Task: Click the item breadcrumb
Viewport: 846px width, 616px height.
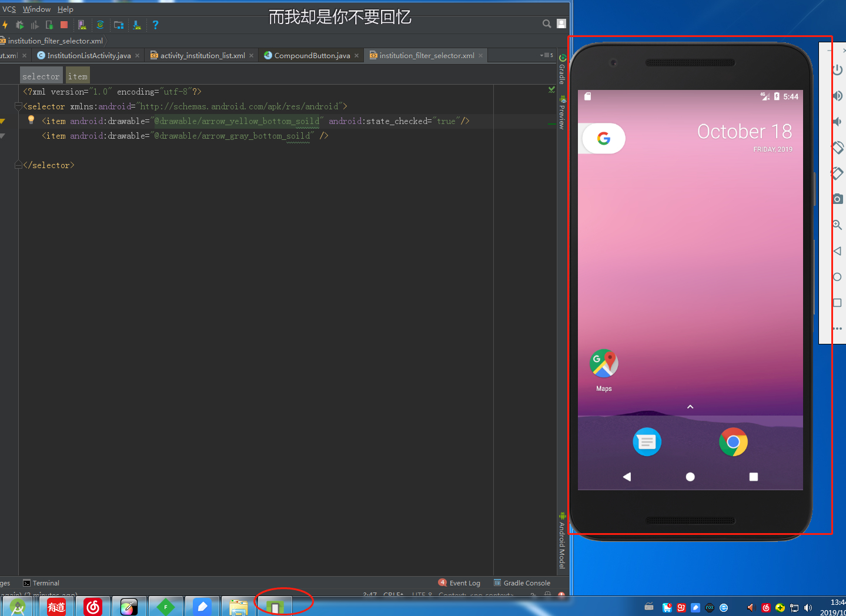Action: (x=78, y=76)
